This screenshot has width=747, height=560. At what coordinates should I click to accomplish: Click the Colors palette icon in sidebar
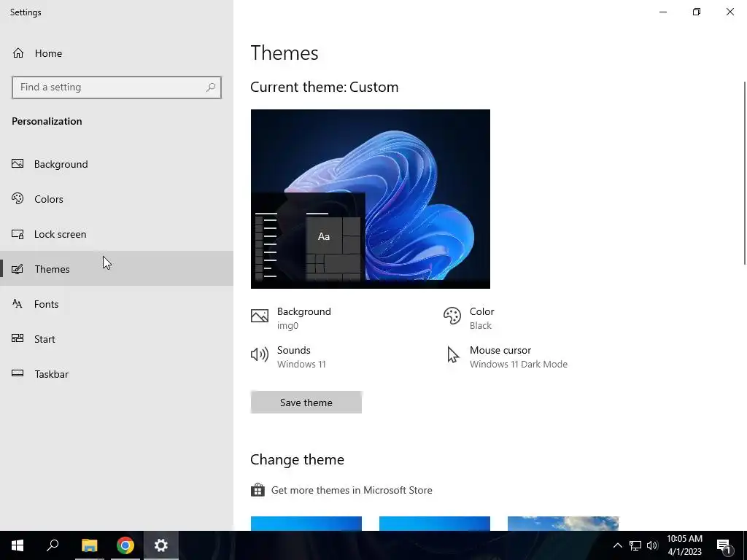coord(18,198)
